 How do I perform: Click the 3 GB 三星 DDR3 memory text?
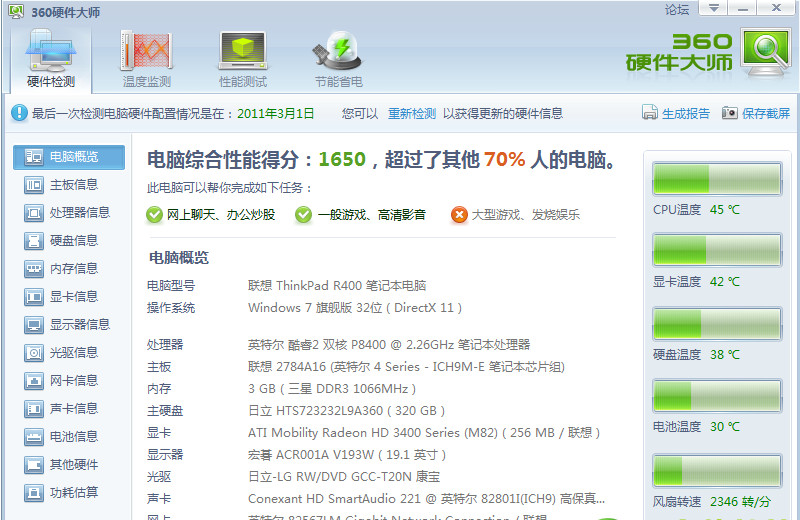click(x=332, y=389)
